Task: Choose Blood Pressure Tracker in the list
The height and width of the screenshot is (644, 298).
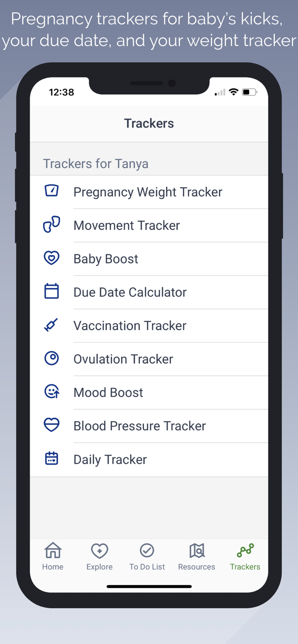Action: (140, 426)
